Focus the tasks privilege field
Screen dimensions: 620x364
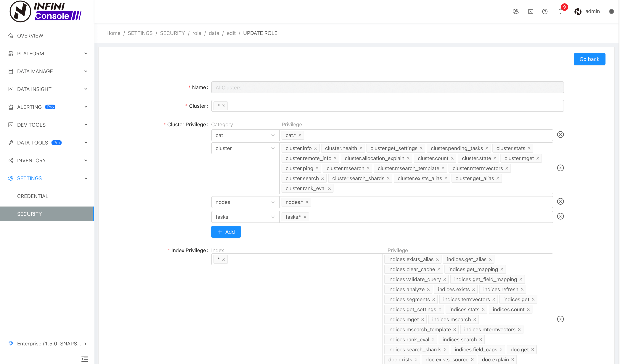tap(416, 217)
